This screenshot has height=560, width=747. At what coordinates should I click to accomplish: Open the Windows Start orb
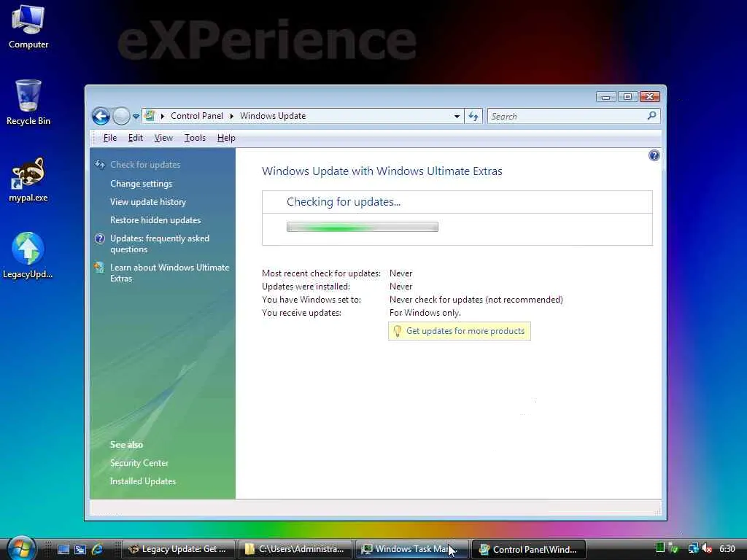tap(21, 548)
